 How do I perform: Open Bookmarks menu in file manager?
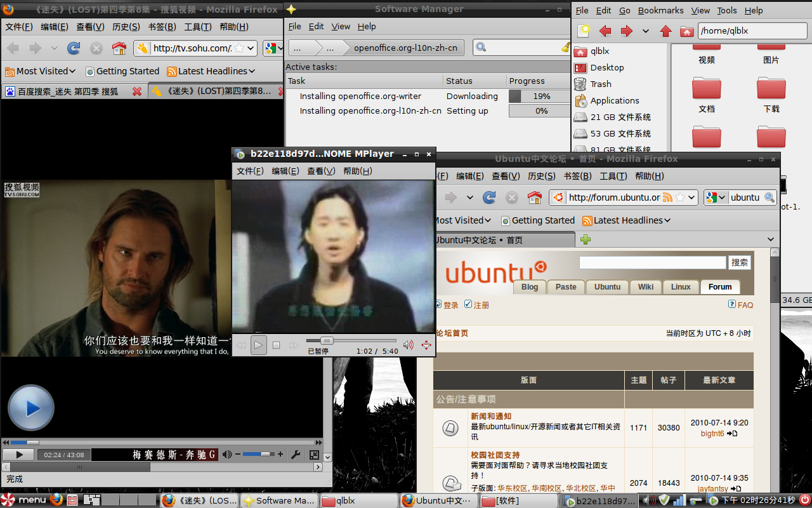tap(660, 11)
